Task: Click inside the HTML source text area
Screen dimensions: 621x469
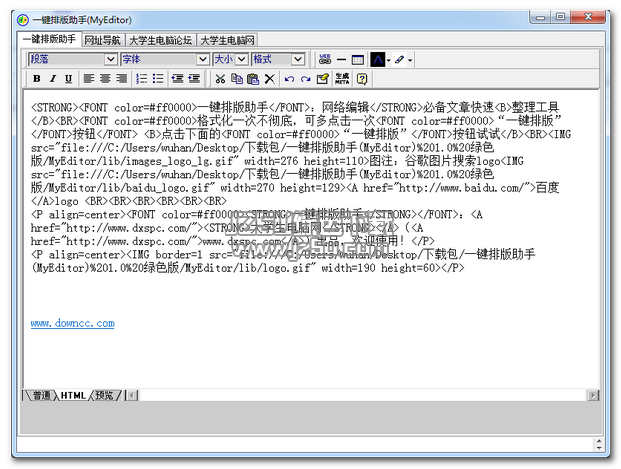Action: point(311,239)
